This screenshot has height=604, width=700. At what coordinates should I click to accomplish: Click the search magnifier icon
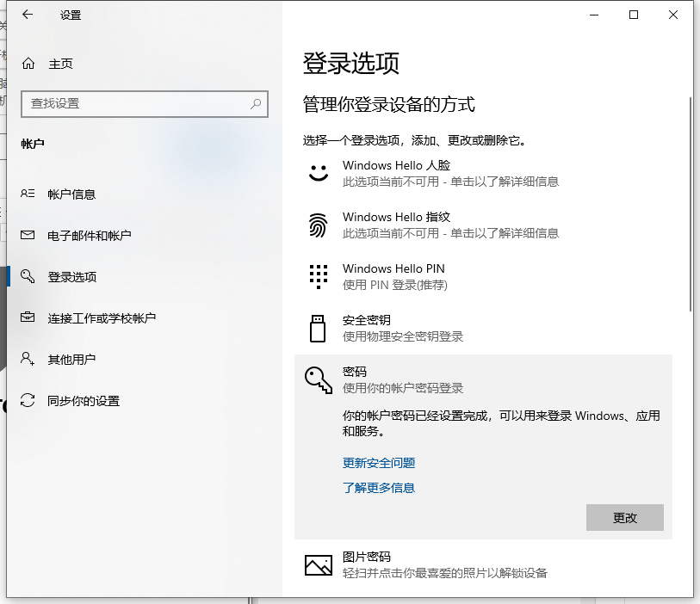tap(256, 104)
